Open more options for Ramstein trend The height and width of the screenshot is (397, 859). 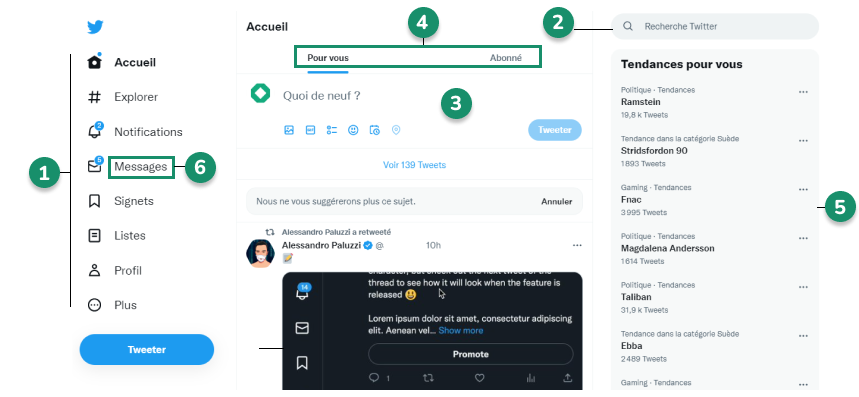coord(803,92)
